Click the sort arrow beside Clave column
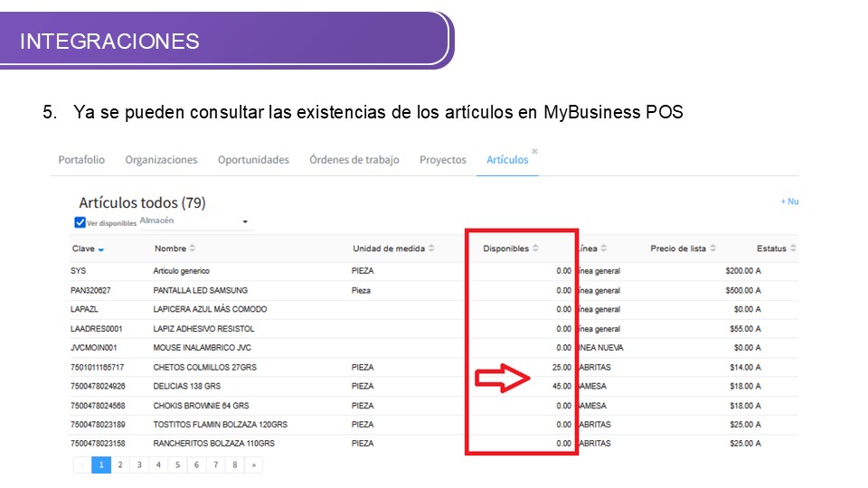Viewport: 868px width, 488px height. click(101, 249)
